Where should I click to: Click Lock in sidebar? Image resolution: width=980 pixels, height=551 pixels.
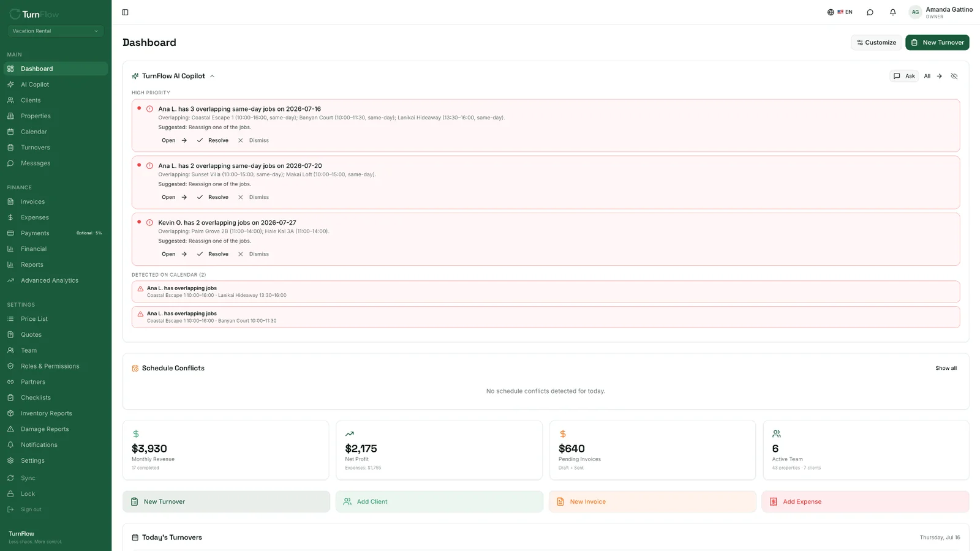(55, 494)
